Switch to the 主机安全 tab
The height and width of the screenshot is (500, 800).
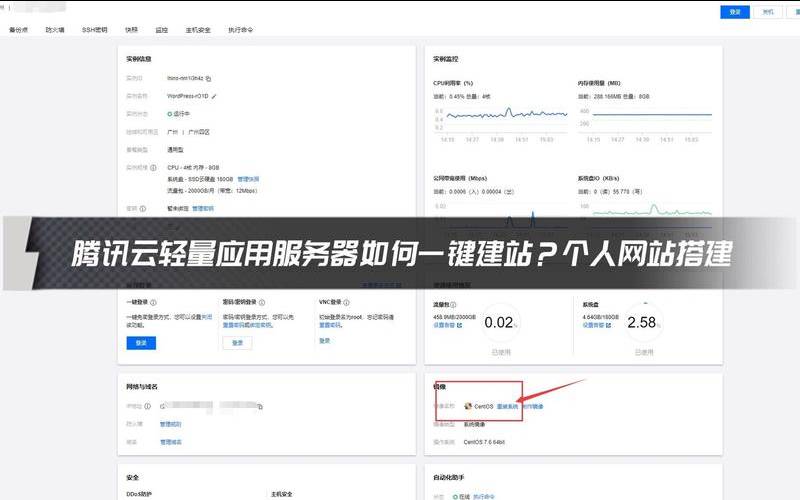(x=198, y=30)
